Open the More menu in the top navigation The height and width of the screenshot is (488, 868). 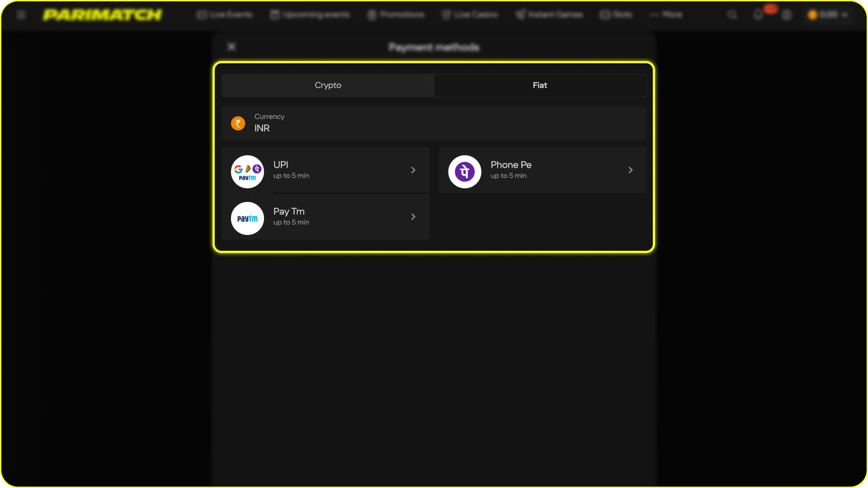[x=666, y=15]
